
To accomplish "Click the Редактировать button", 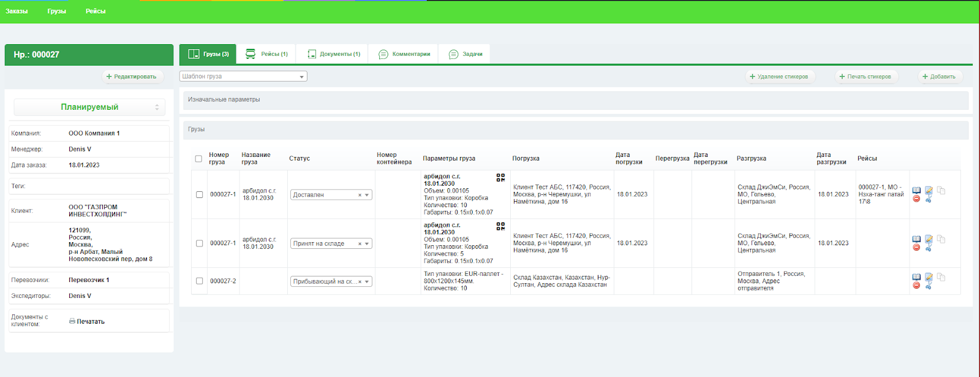I will 132,77.
